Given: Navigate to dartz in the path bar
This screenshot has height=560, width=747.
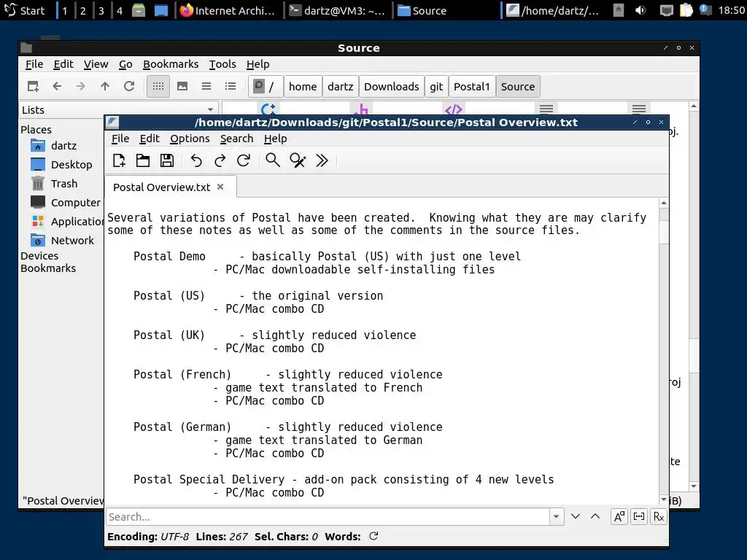Looking at the screenshot, I should coord(340,86).
